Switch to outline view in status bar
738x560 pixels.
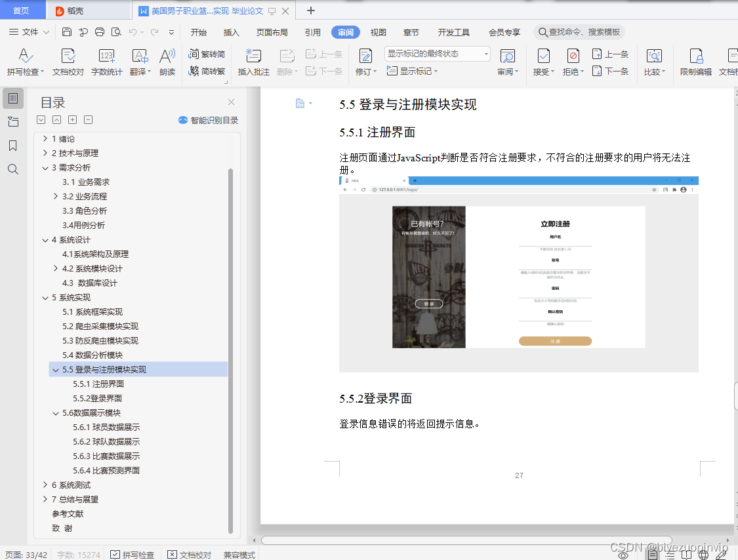670,555
